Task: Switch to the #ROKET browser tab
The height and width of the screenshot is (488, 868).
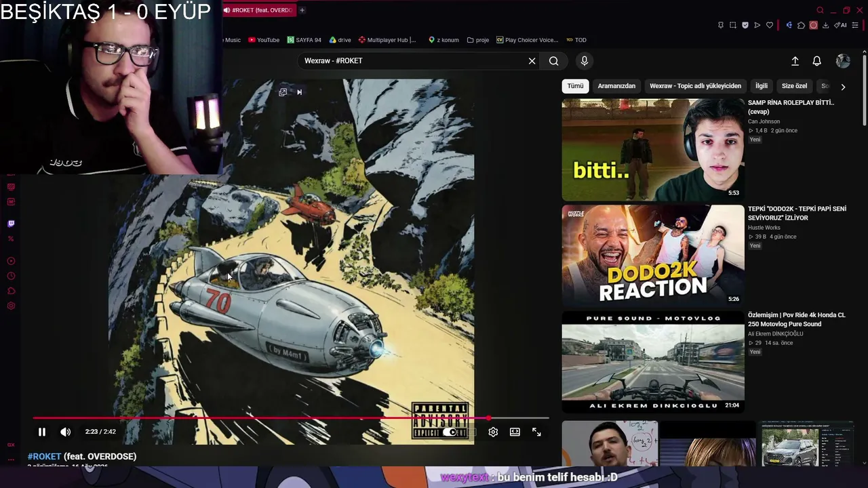Action: pos(258,10)
